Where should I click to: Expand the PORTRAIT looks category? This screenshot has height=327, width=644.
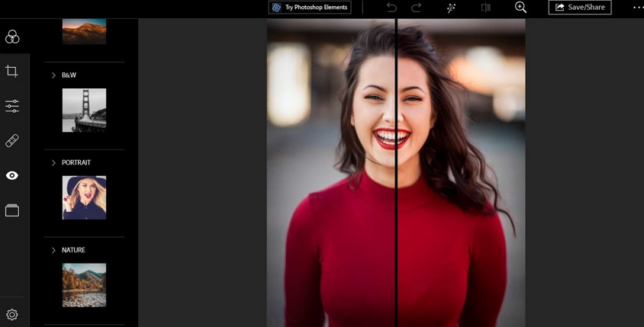53,163
